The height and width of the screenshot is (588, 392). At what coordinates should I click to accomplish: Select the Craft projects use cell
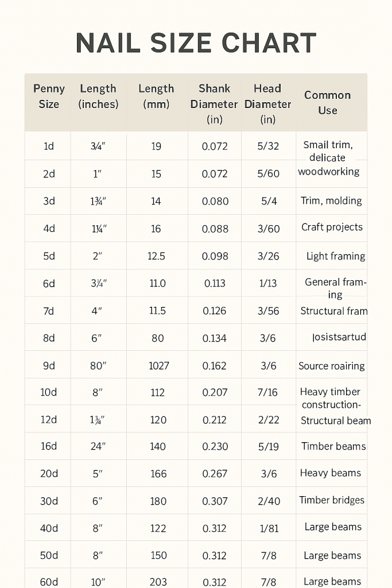[332, 227]
